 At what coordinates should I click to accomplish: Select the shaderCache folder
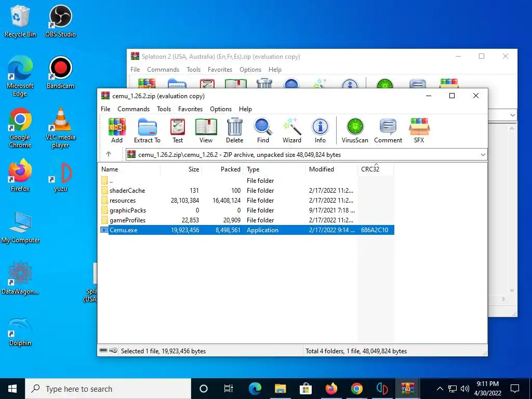coord(247,190)
